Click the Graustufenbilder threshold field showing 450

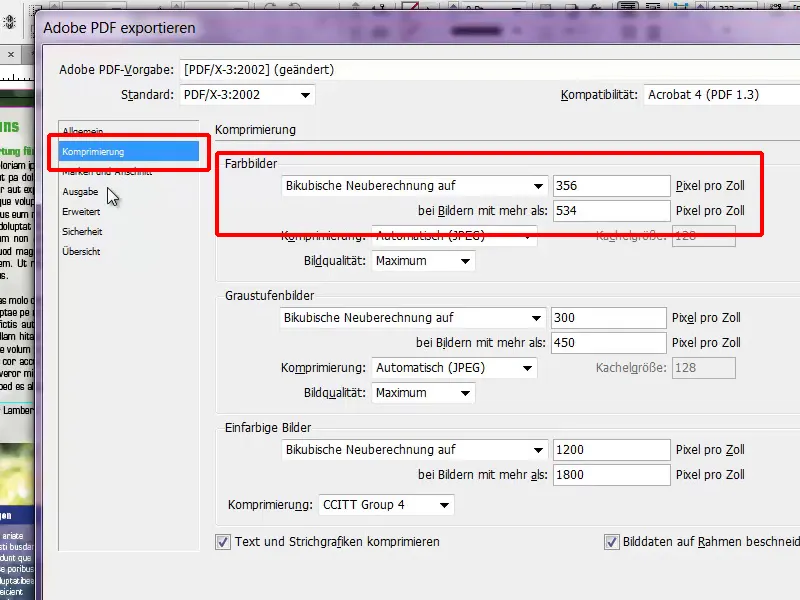click(x=608, y=343)
